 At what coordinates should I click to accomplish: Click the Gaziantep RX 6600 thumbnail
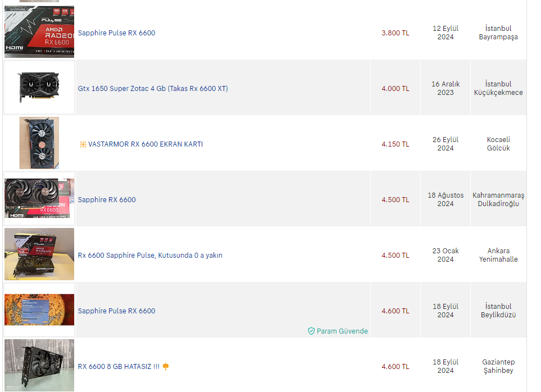point(39,365)
